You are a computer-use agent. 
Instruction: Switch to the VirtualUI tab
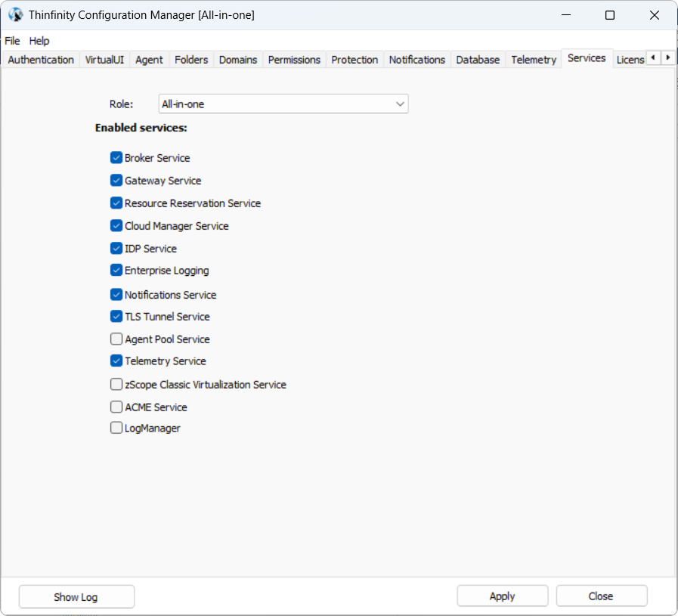coord(104,60)
